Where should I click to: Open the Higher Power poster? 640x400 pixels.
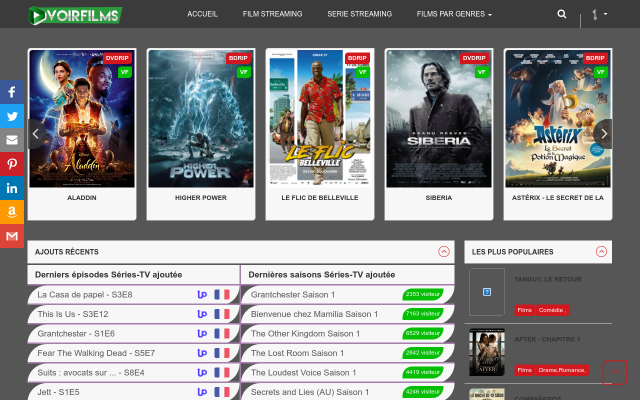tap(201, 119)
